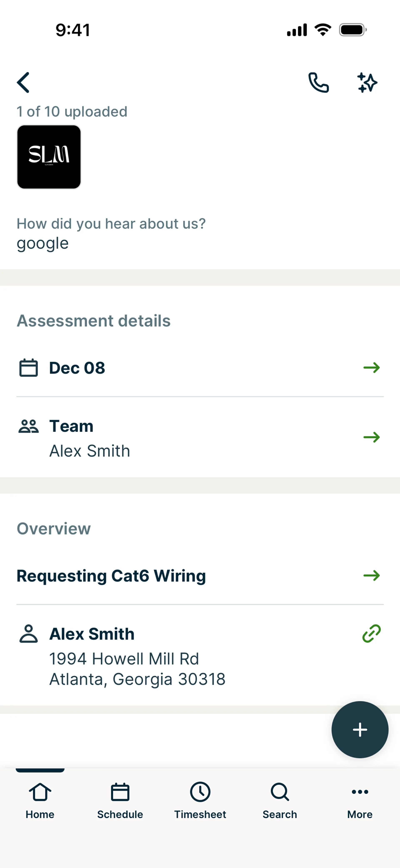Select the Requesting Cat6 Wiring title
400x868 pixels.
click(x=111, y=576)
